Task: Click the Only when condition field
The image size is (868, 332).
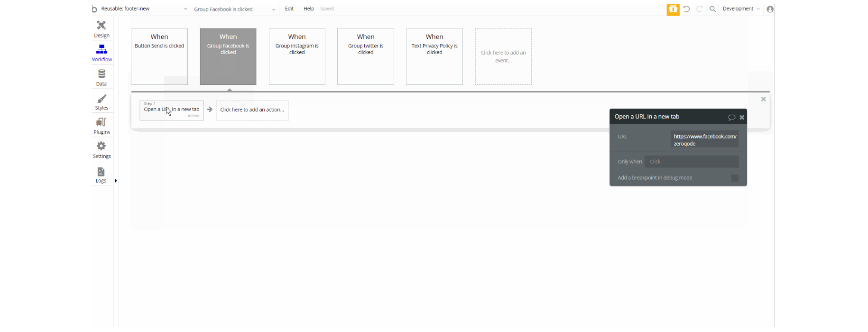Action: [x=692, y=162]
